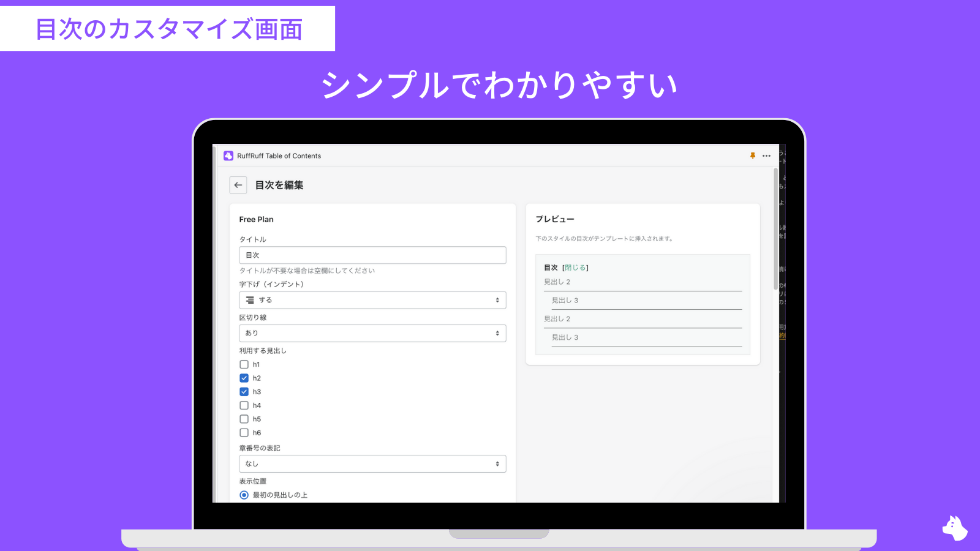
Task: Uncheck the h2 heading checkbox
Action: coord(244,378)
